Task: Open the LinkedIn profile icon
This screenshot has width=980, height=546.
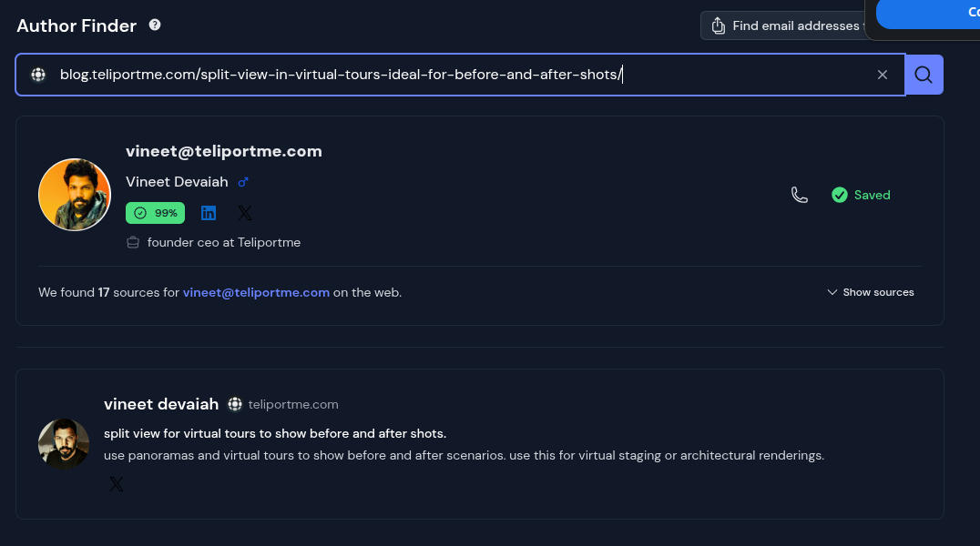Action: 209,213
